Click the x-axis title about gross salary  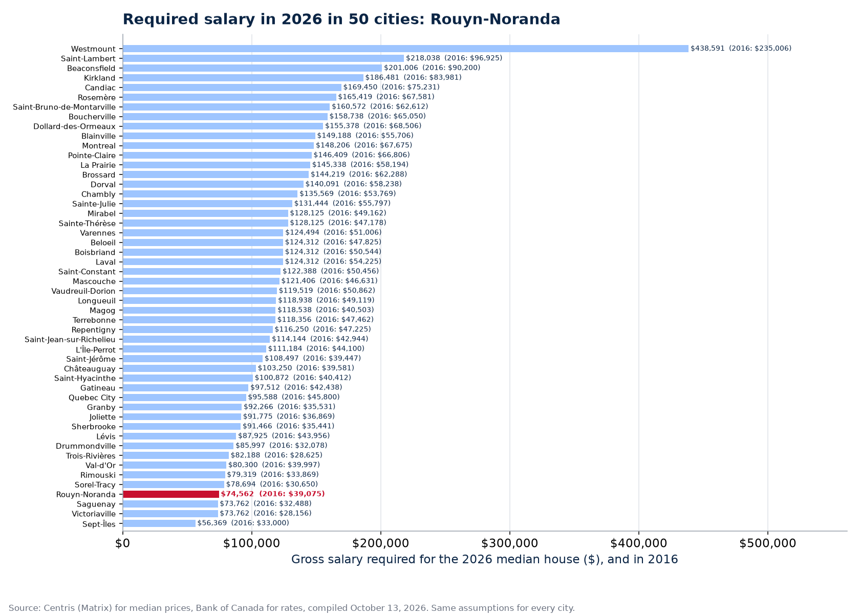pyautogui.click(x=485, y=560)
